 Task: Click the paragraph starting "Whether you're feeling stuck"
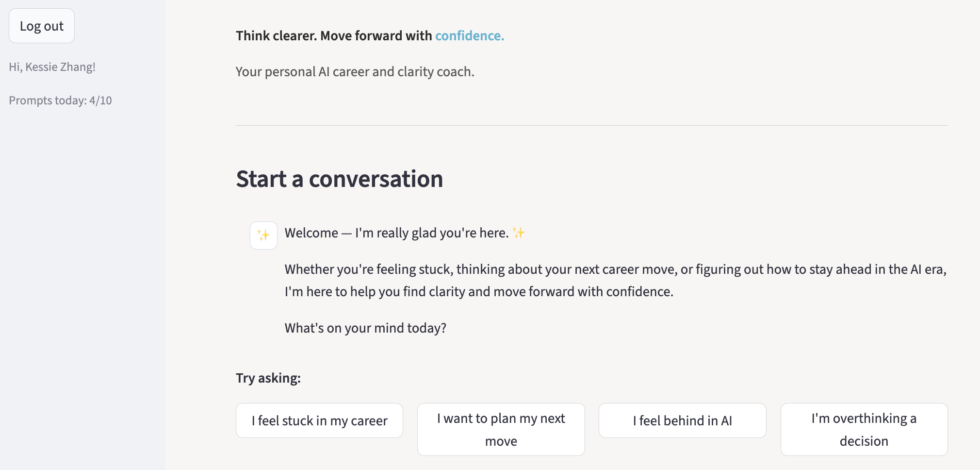pos(615,269)
